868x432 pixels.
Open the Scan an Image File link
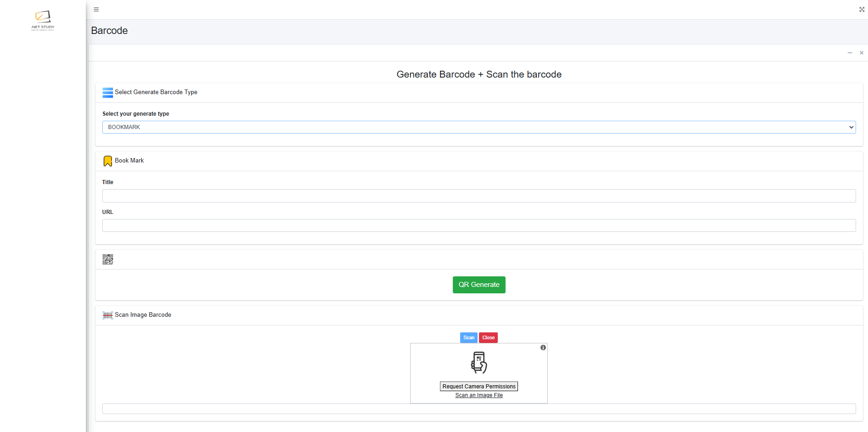coord(479,395)
